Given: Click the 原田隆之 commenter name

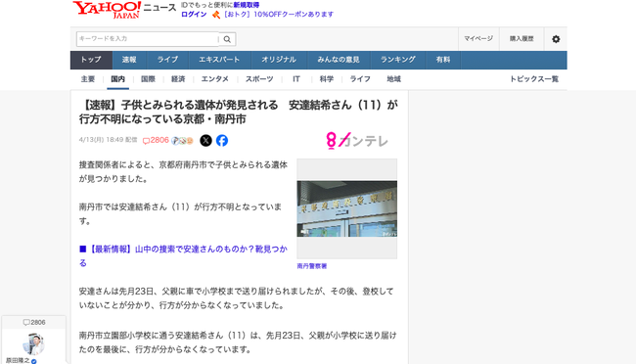Looking at the screenshot, I should (x=18, y=360).
